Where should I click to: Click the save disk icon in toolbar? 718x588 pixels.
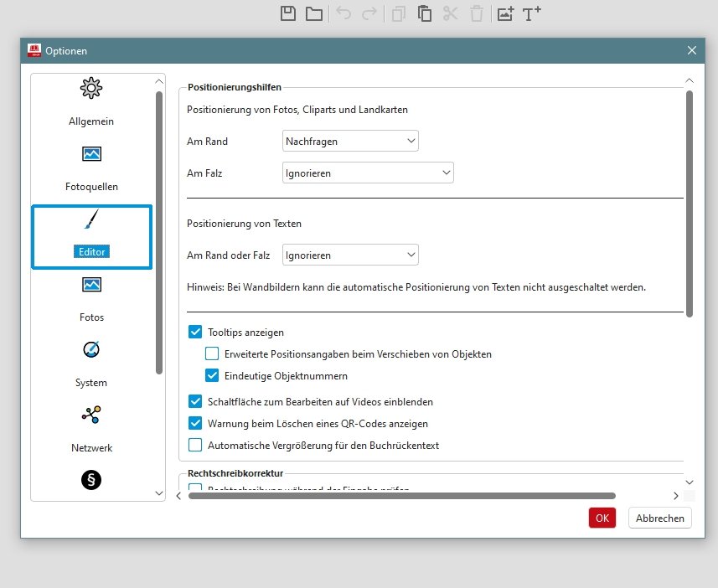tap(288, 13)
